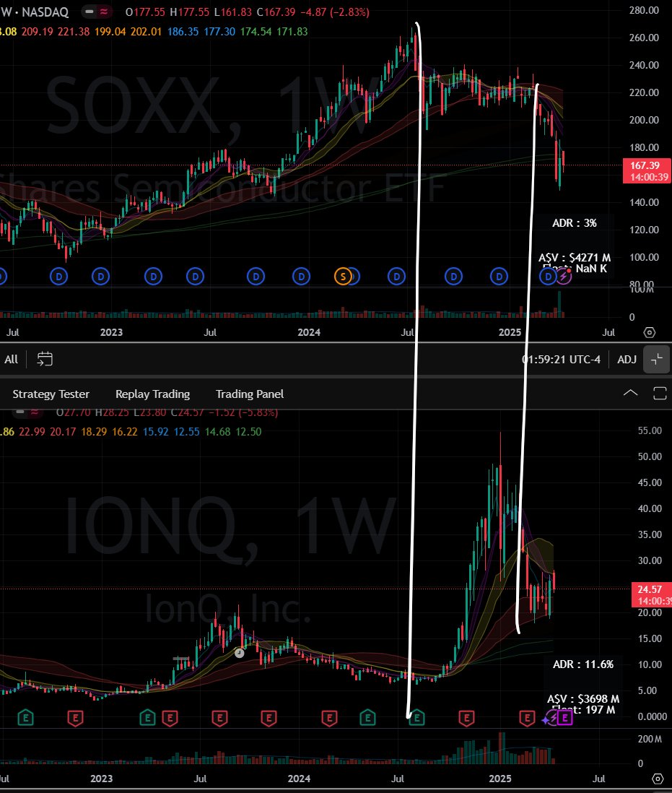This screenshot has height=793, width=672.
Task: Click the -4.87 (-2.83%) change value
Action: click(x=334, y=12)
